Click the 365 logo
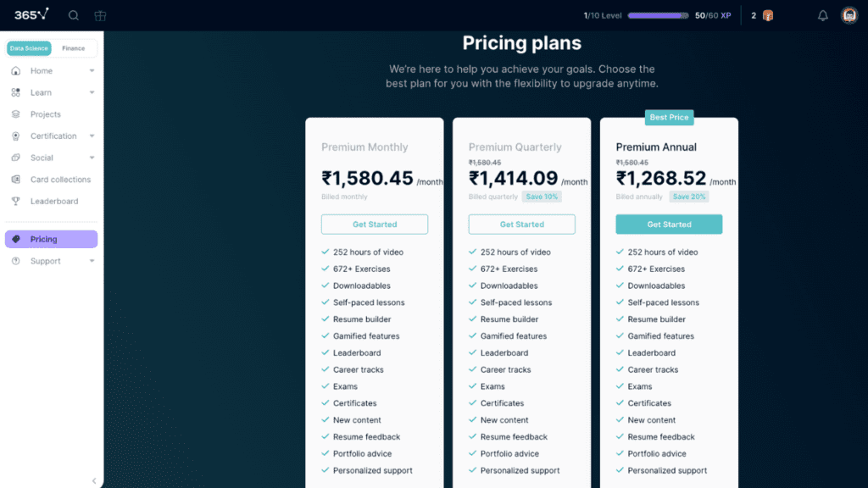 pos(31,14)
